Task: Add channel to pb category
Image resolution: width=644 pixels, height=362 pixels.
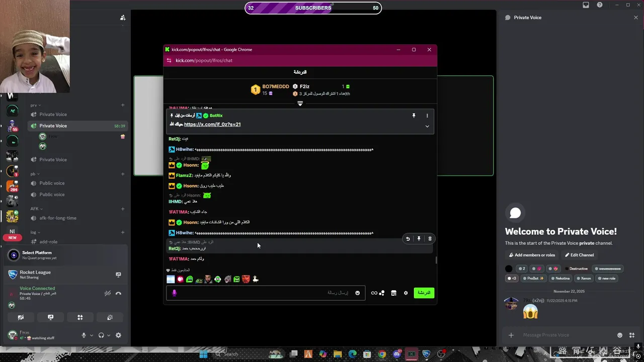Action: click(123, 174)
